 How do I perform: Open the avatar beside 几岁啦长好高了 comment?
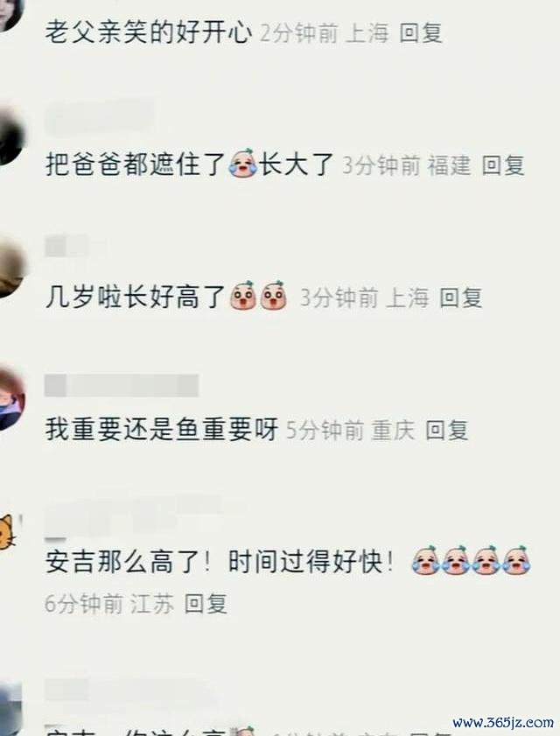pos(10,268)
